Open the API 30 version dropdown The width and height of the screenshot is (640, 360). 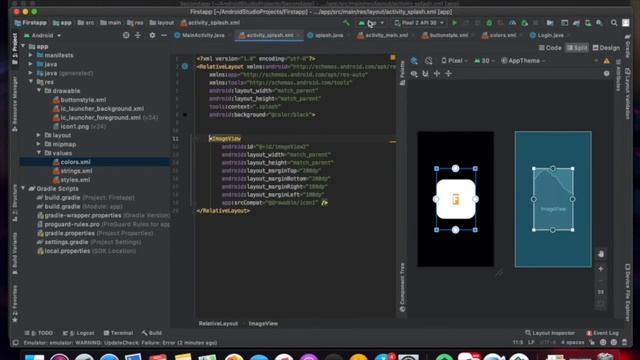[x=484, y=61]
